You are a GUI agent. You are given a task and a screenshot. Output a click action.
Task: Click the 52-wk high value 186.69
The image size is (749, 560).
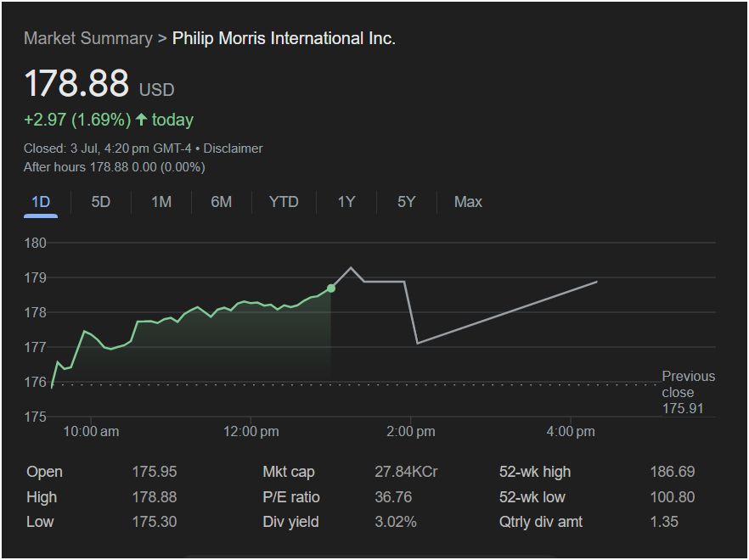point(672,472)
